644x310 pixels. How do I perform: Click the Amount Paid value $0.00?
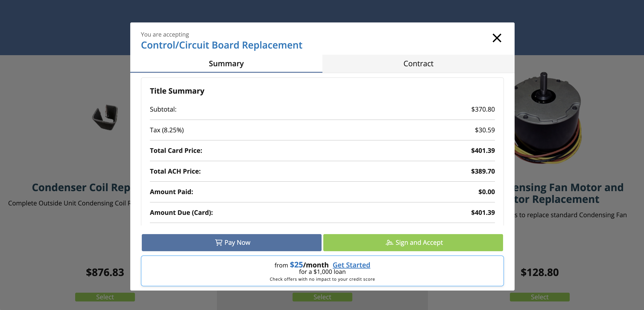(x=486, y=192)
